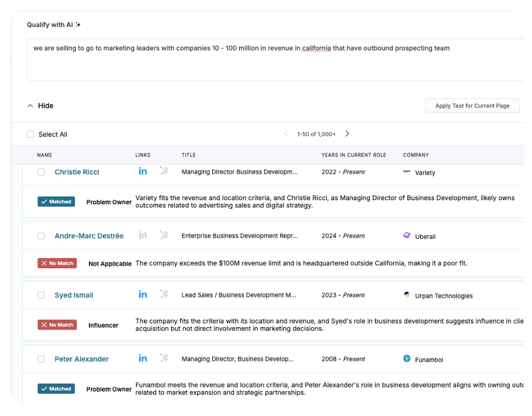Click the enrich icon beside Christie Ricci
This screenshot has height=416, width=532.
click(x=164, y=171)
